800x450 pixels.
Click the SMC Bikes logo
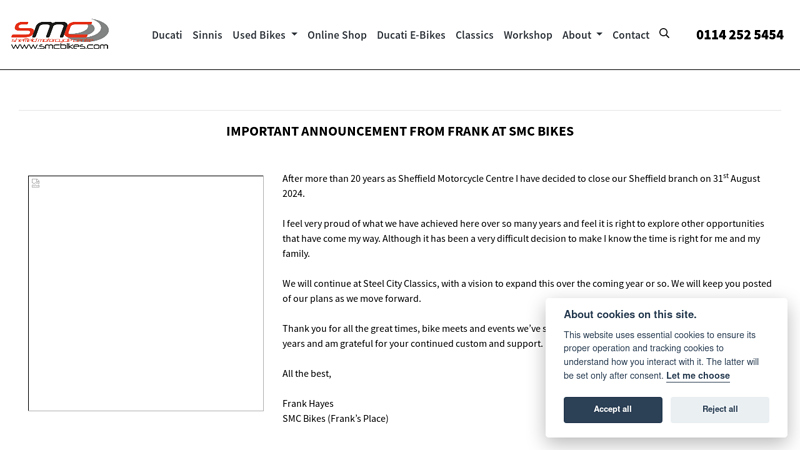tap(60, 34)
